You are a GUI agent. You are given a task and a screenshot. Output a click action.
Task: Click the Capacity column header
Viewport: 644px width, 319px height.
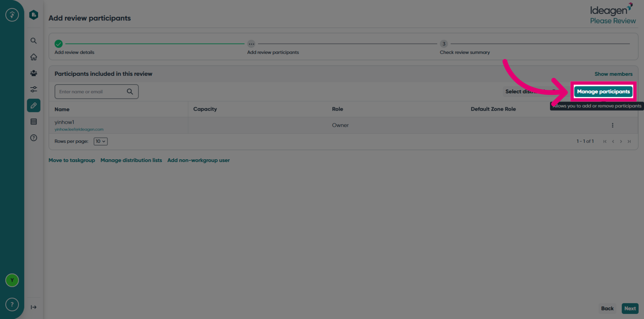[x=205, y=109]
